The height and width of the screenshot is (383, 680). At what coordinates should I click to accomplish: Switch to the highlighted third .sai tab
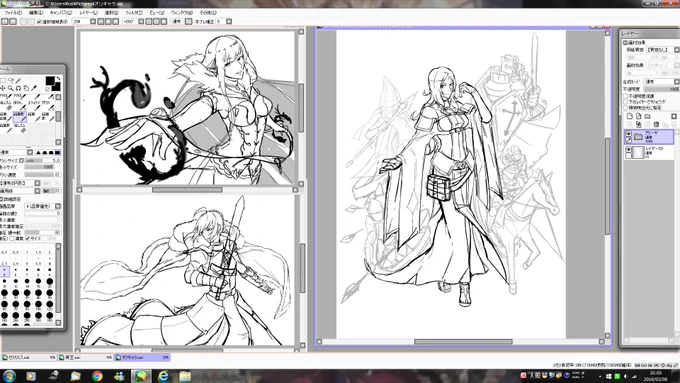(x=142, y=357)
